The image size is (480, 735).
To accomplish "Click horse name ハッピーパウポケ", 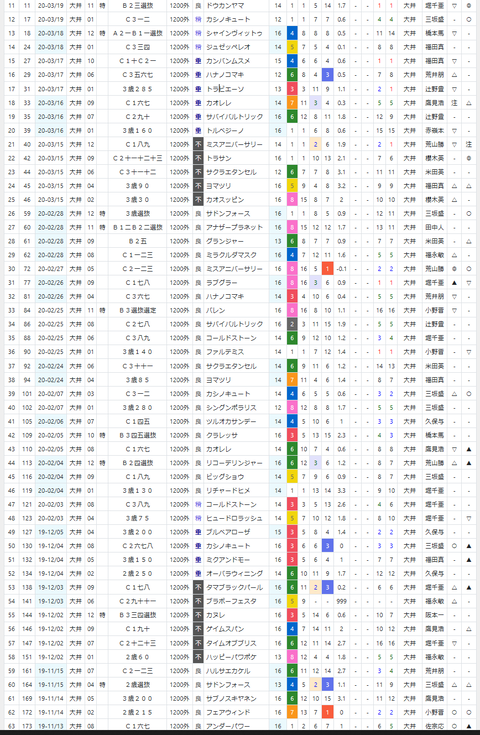I will [232, 657].
